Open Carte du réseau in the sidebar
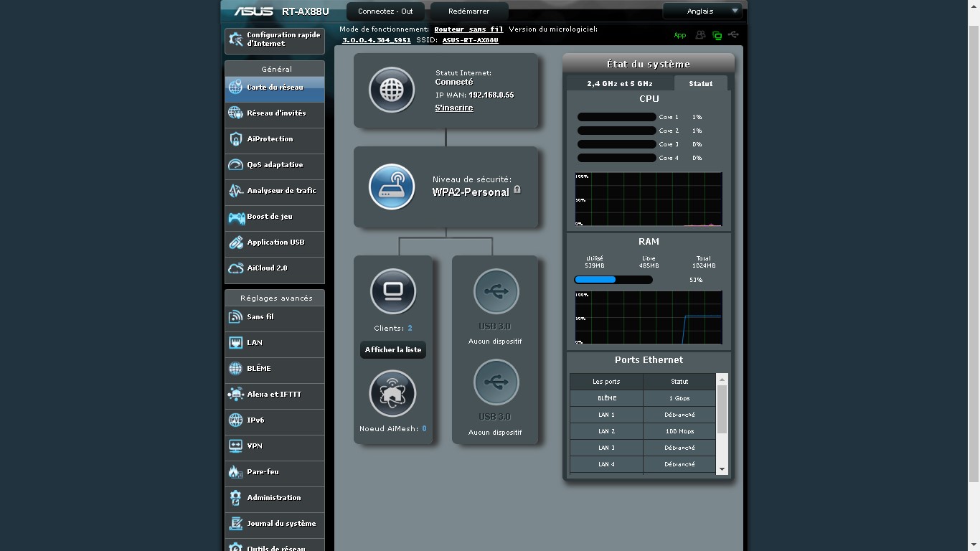Image resolution: width=980 pixels, height=551 pixels. [x=275, y=88]
